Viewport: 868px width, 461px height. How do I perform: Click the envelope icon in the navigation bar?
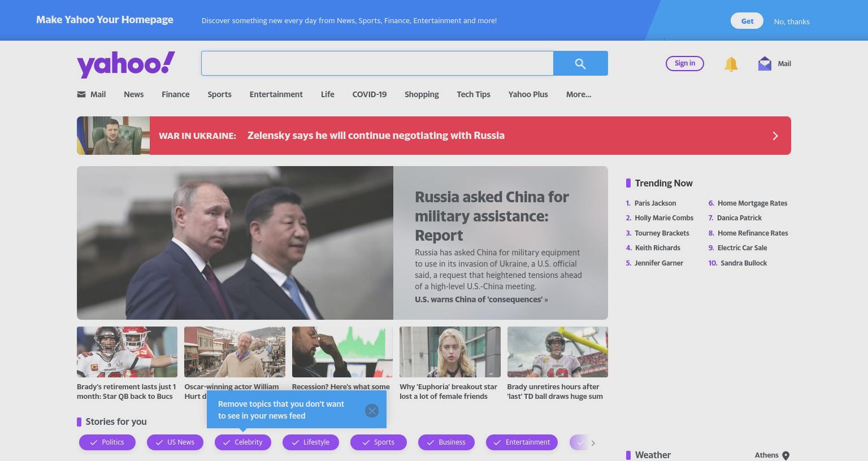click(x=81, y=94)
